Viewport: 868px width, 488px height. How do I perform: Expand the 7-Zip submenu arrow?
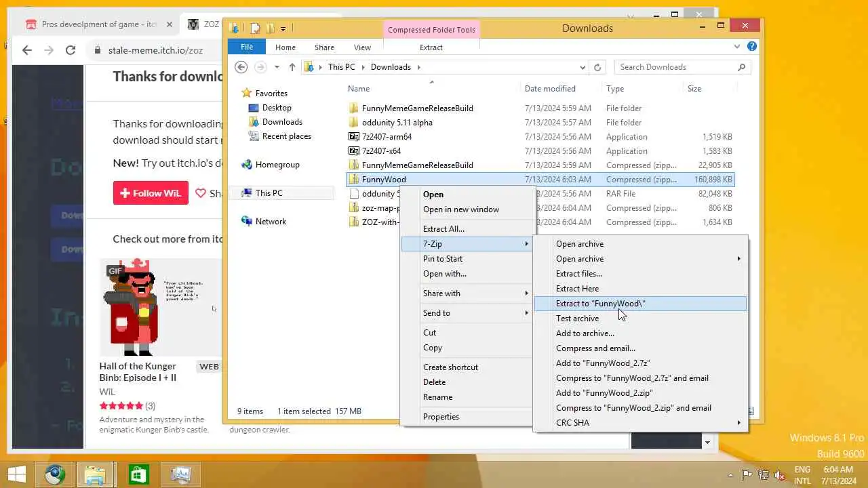pyautogui.click(x=526, y=244)
